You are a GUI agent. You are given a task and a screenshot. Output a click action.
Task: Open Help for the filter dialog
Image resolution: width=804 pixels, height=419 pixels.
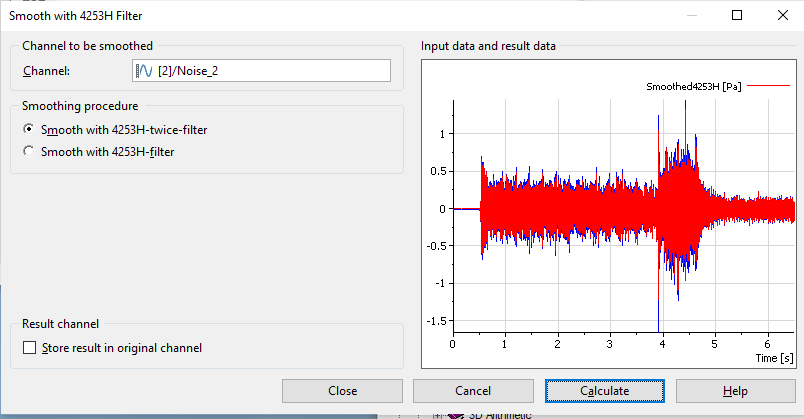(735, 390)
